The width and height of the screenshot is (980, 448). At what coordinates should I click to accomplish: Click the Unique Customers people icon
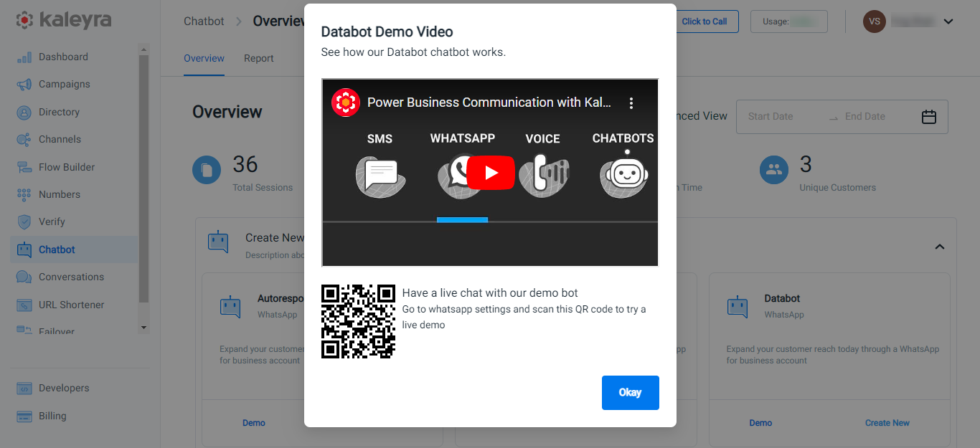pyautogui.click(x=774, y=171)
